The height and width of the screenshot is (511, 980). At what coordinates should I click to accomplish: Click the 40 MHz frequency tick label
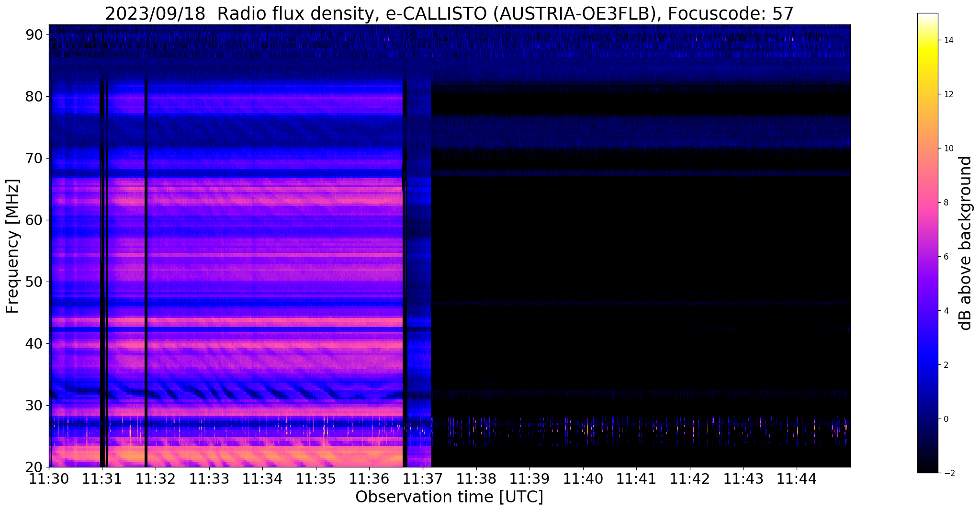click(34, 343)
